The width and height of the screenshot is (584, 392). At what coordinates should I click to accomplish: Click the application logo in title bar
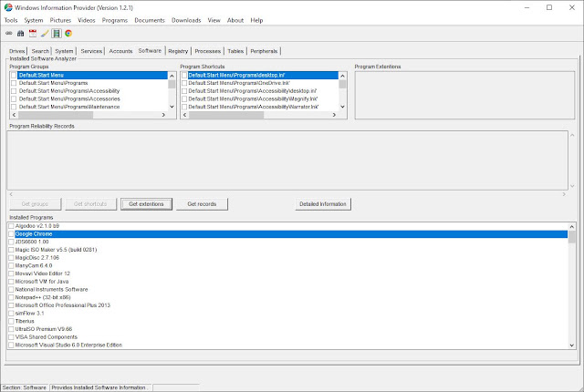pyautogui.click(x=8, y=7)
